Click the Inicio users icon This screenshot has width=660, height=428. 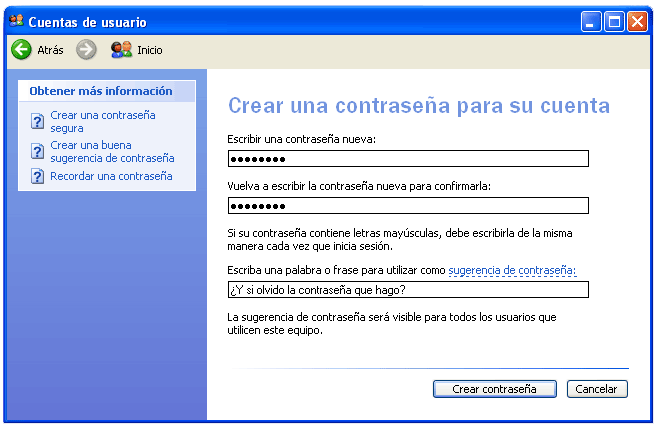tap(121, 49)
